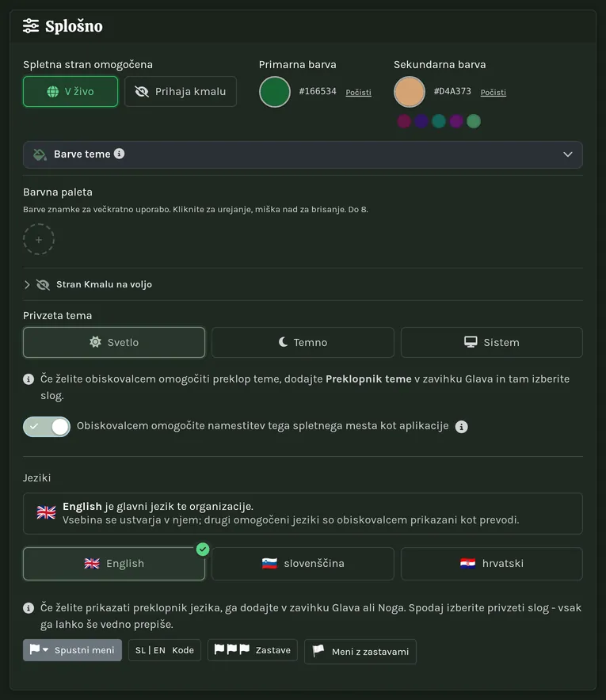This screenshot has width=606, height=700.
Task: Select the Temno theme option
Action: pyautogui.click(x=303, y=342)
